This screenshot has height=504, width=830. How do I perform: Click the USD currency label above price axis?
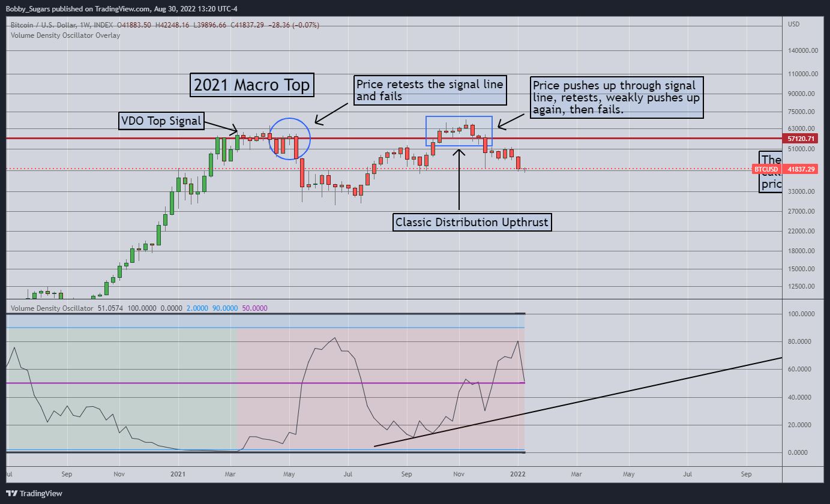click(793, 24)
